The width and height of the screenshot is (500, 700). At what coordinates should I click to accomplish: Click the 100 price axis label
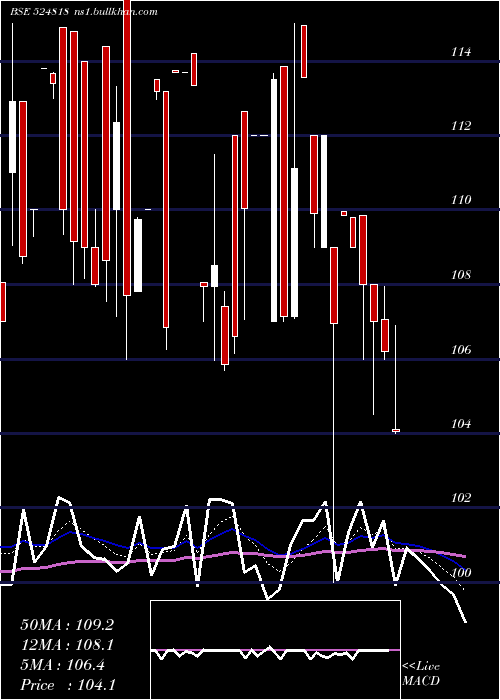pyautogui.click(x=460, y=573)
